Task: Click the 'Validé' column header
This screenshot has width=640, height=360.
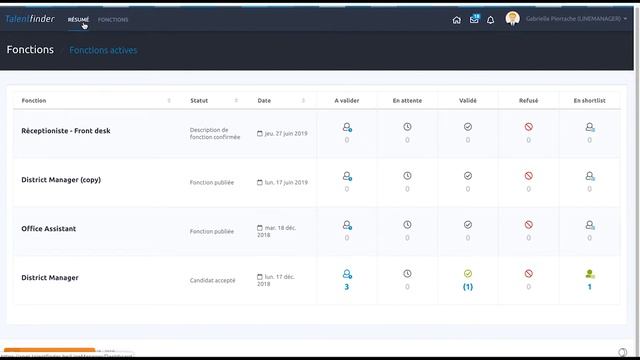Action: coord(468,100)
